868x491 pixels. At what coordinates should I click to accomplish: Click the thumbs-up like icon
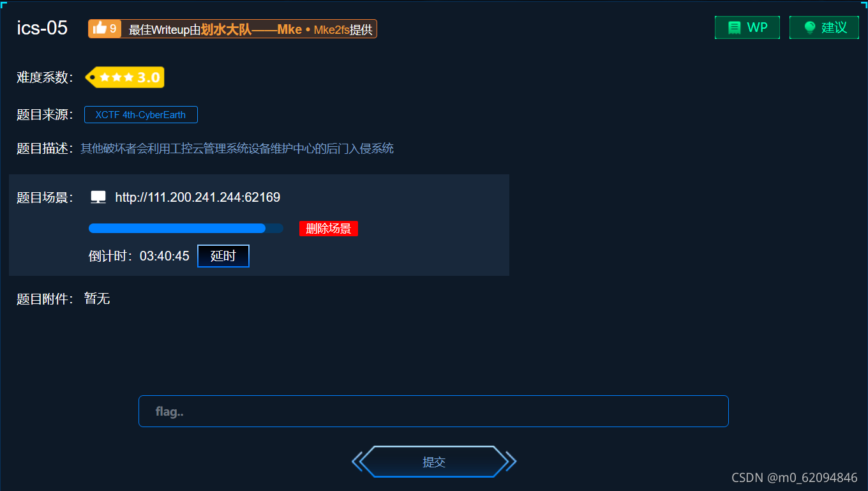(x=100, y=28)
